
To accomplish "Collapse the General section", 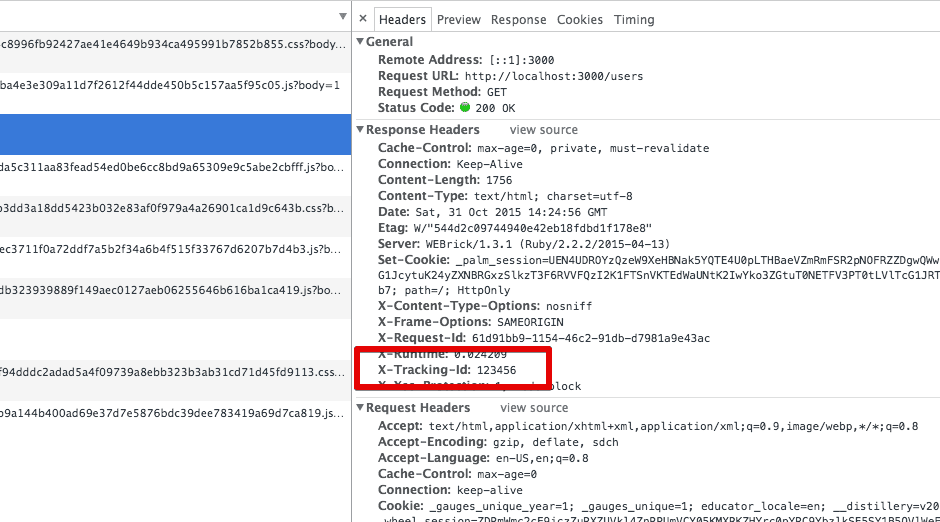I will [x=361, y=42].
